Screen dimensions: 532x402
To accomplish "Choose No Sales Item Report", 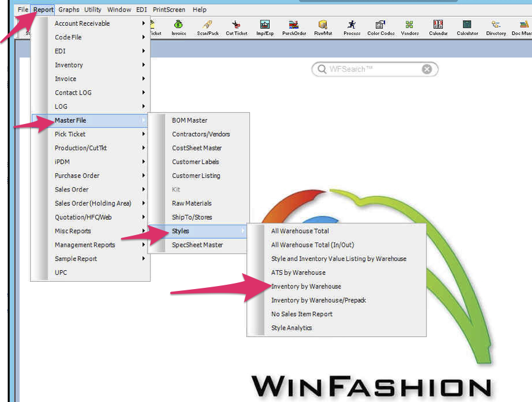I will tap(337, 314).
